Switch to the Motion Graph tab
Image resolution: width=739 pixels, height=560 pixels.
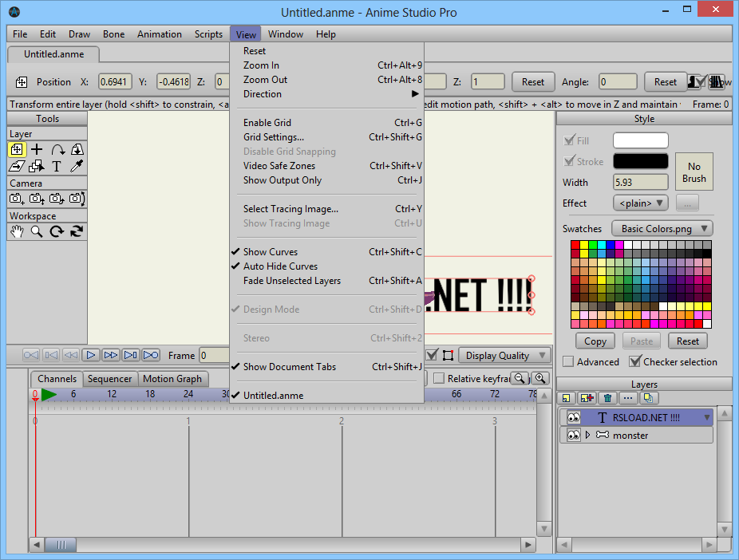coord(172,379)
